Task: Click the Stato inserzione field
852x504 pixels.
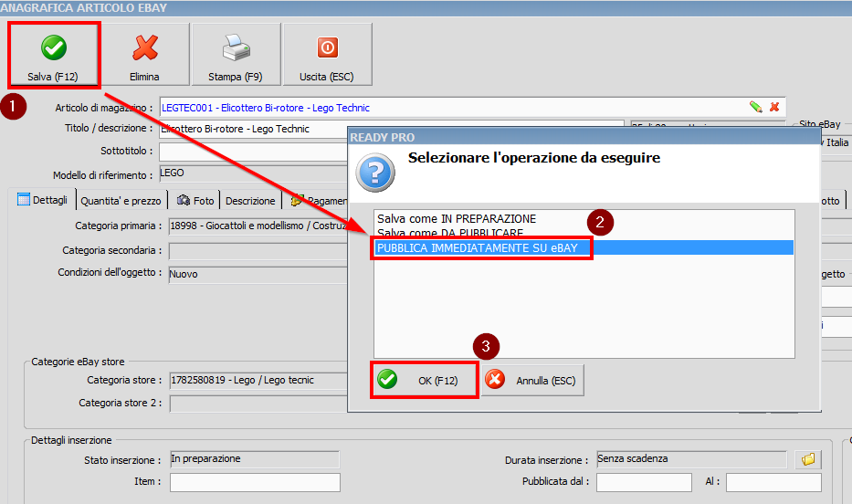Action: [x=255, y=459]
